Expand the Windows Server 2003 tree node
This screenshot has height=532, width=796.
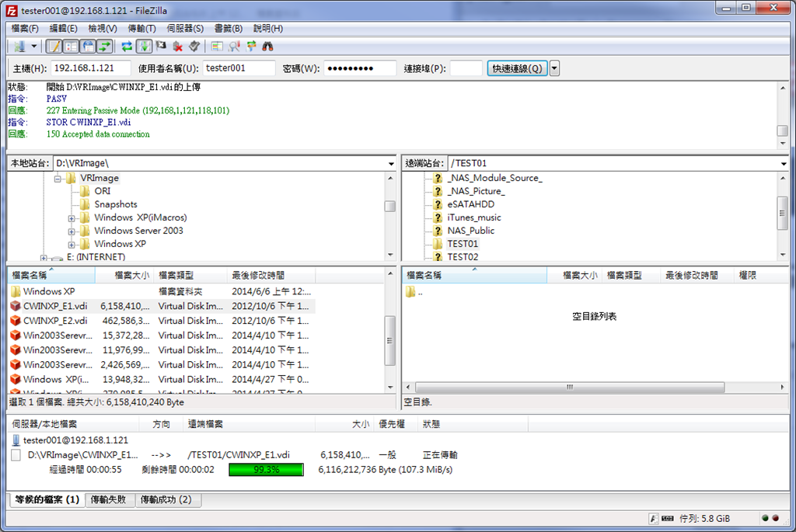coord(72,231)
